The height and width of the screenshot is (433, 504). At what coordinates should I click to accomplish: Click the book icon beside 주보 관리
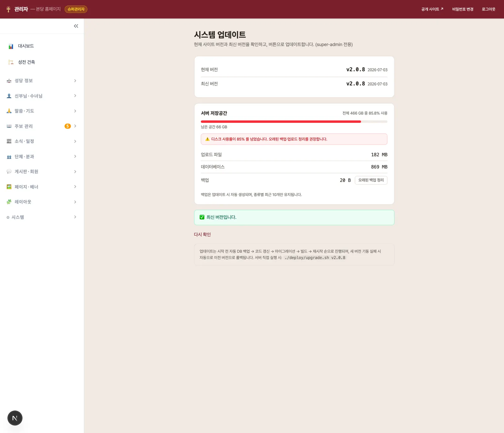[9, 126]
